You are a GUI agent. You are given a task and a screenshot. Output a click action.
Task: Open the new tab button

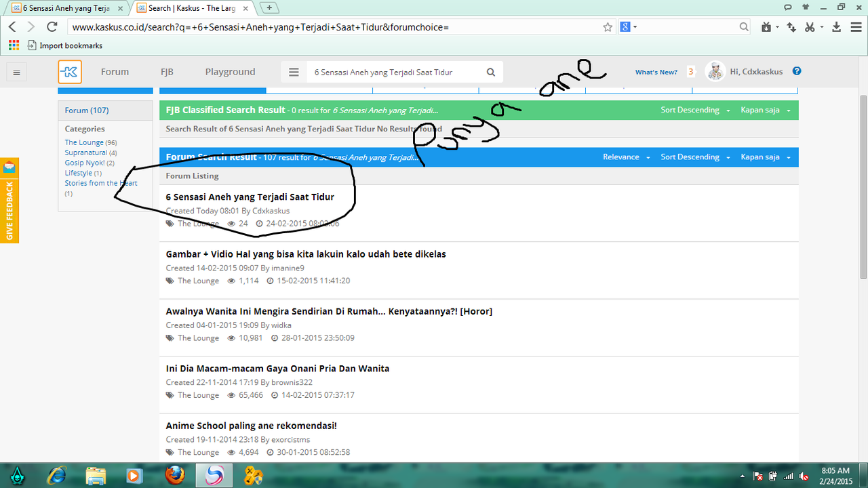269,7
